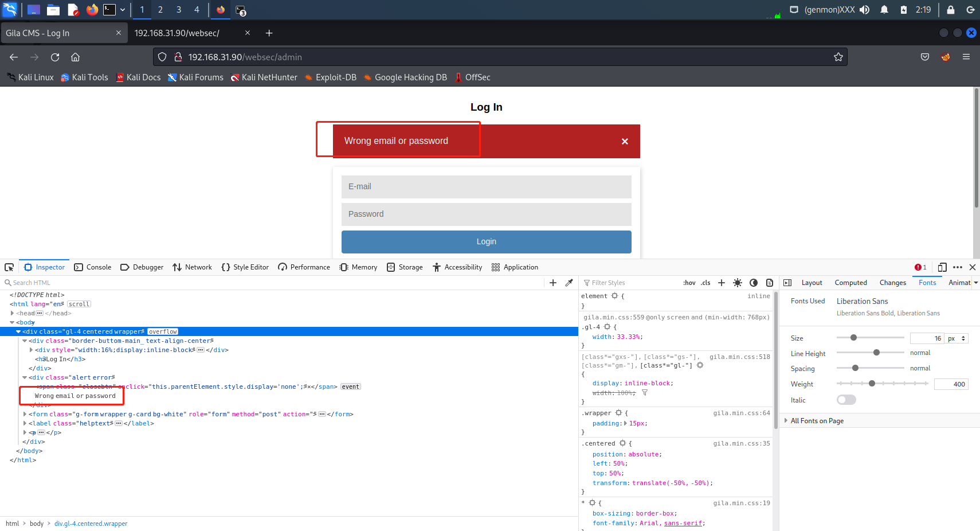Toggle the :hov pseudo-class panel
980x531 pixels.
(689, 283)
